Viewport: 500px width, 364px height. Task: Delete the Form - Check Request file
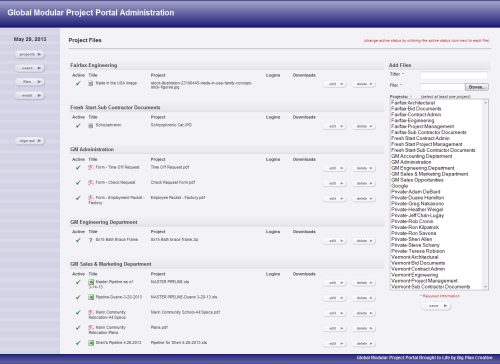(x=364, y=183)
